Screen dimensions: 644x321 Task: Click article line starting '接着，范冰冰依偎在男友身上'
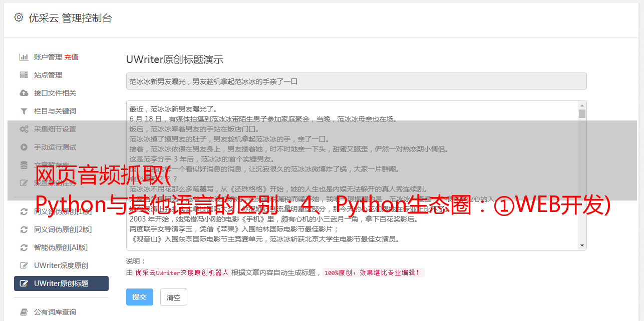pyautogui.click(x=289, y=149)
